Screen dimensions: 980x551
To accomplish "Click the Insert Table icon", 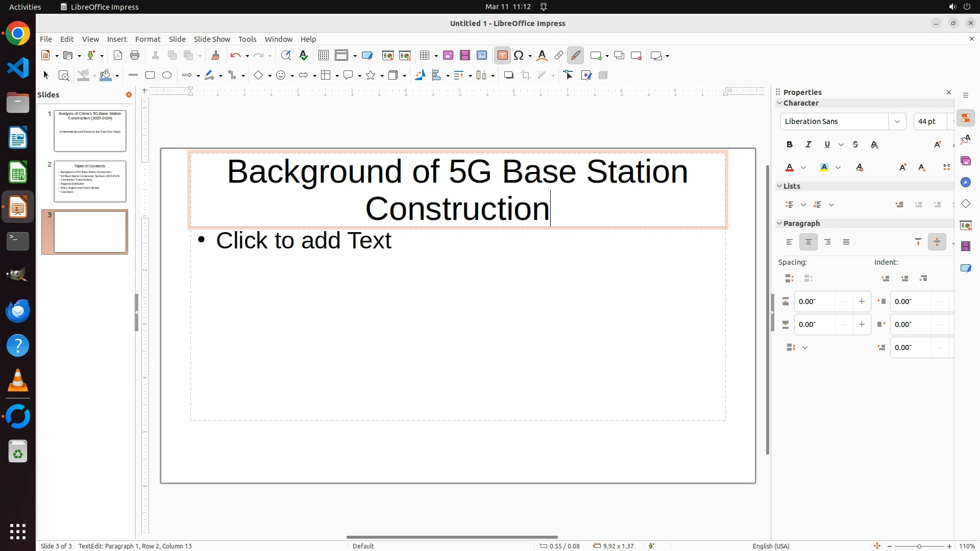I will coord(424,56).
